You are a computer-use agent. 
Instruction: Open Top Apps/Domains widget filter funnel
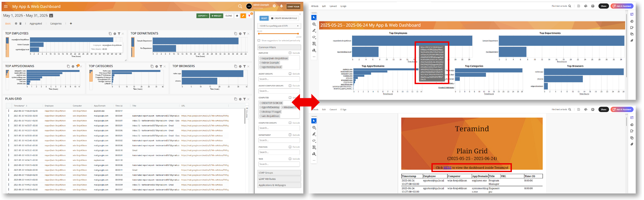click(77, 66)
